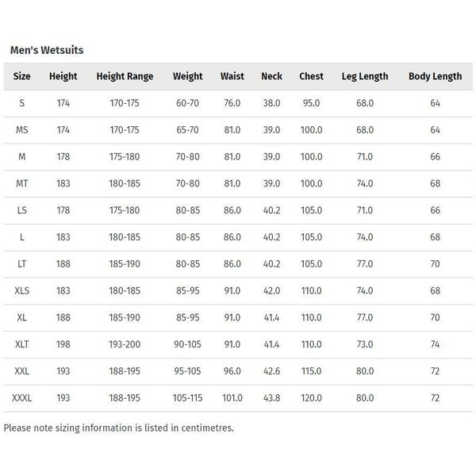Image resolution: width=476 pixels, height=476 pixels.
Task: Click the Men's Wetsuits title
Action: (x=47, y=50)
